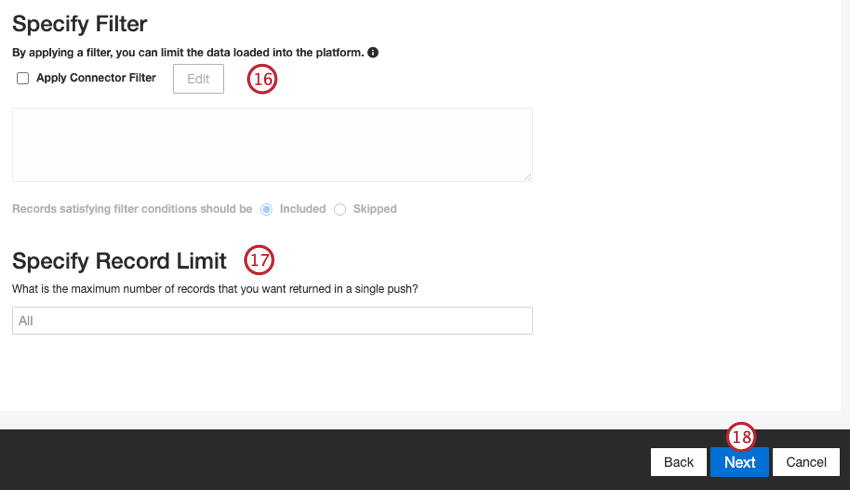Click the step 18 callout marker
Screen dimensions: 850x490
(x=741, y=437)
